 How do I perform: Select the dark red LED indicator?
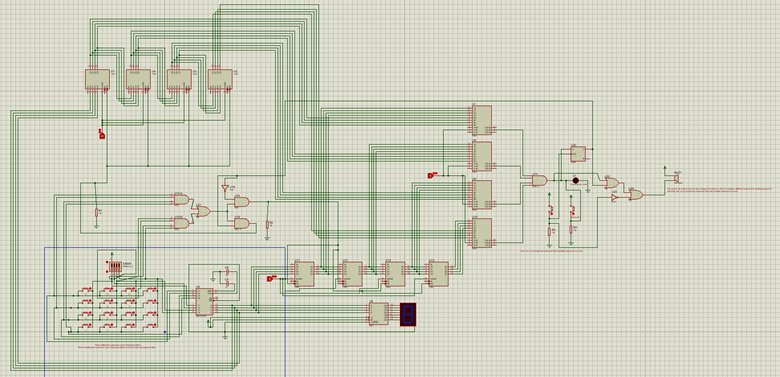[576, 181]
